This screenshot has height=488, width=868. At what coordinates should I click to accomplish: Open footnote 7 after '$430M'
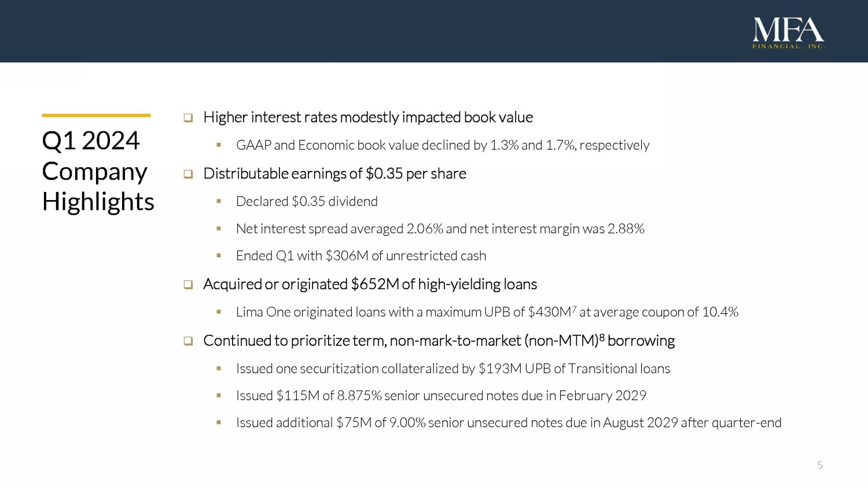pos(574,309)
